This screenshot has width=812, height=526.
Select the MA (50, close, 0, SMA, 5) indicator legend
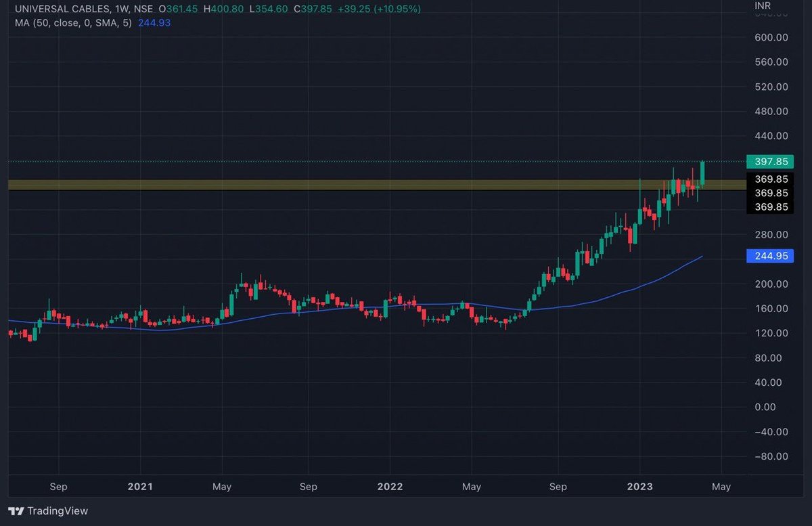[72, 23]
